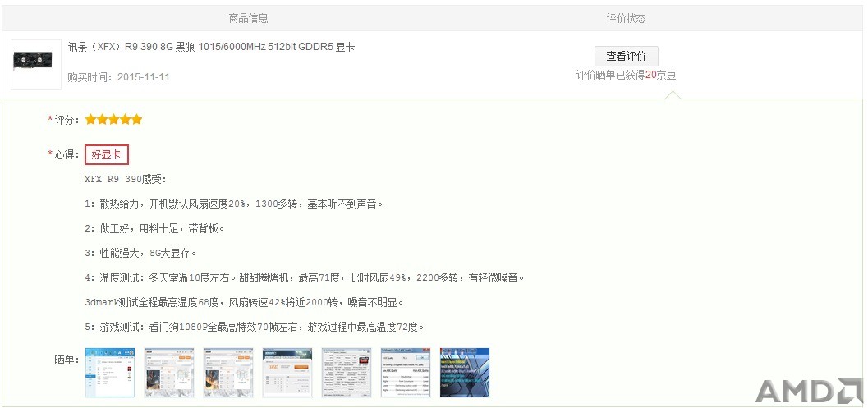Click the line XFX R9 390感受
Screen dimensions: 868x408
pyautogui.click(x=126, y=179)
